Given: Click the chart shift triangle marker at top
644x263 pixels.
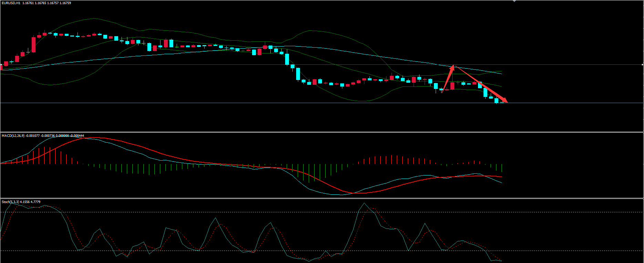Looking at the screenshot, I should [514, 1].
